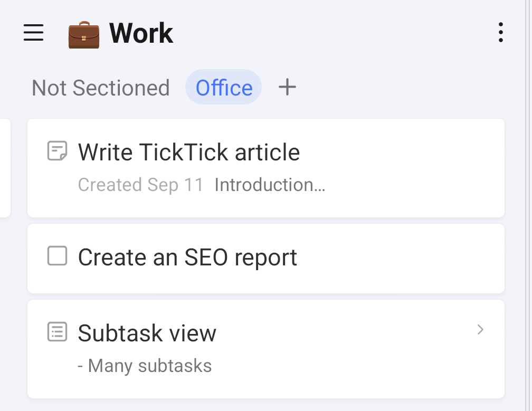Click the checklist icon on Subtask view
532x411 pixels.
(57, 332)
